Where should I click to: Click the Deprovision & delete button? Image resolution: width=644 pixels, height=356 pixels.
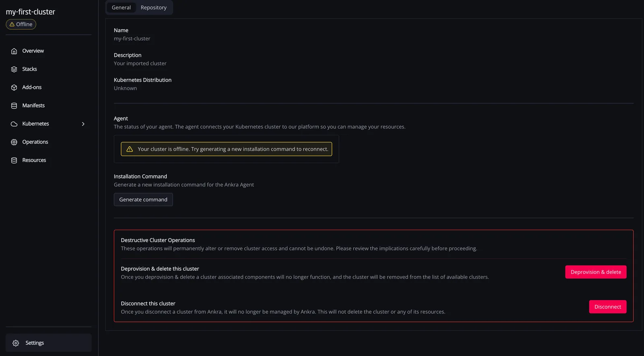tap(596, 272)
